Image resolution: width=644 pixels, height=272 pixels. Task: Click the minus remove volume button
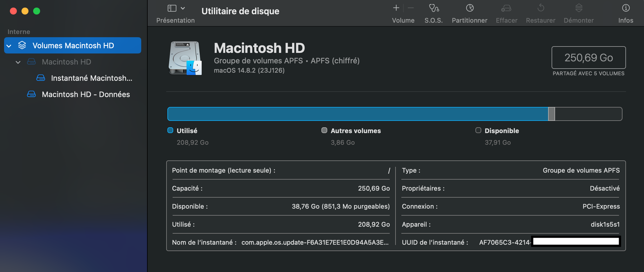[x=411, y=8]
